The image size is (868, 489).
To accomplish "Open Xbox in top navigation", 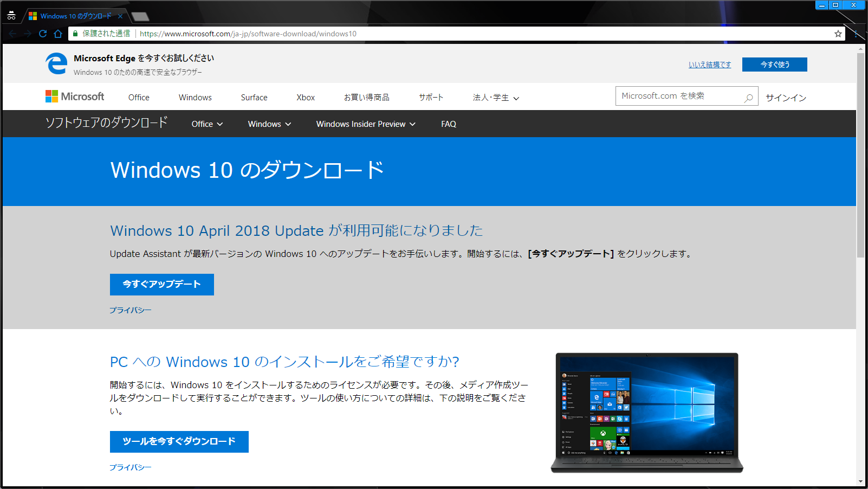I will tap(306, 98).
